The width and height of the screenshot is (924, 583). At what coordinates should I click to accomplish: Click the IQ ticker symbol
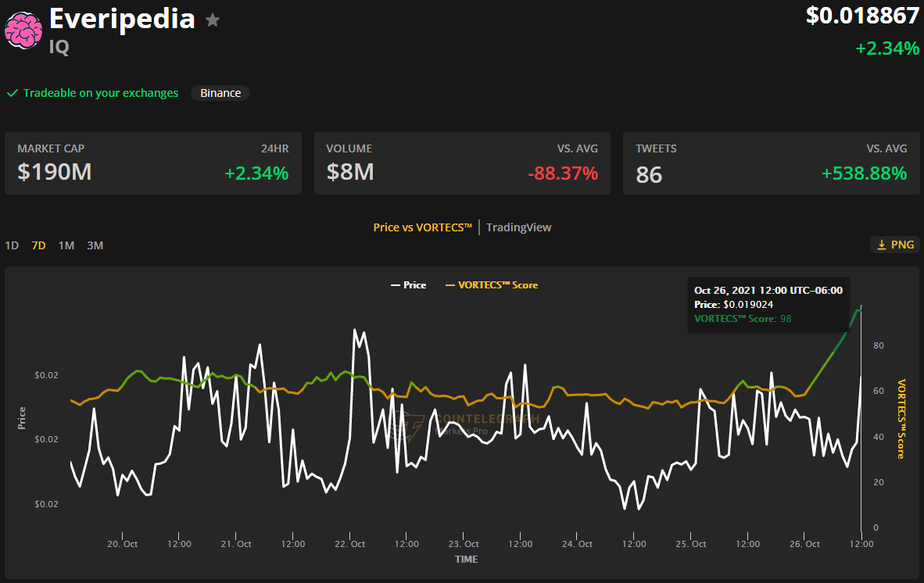point(59,47)
